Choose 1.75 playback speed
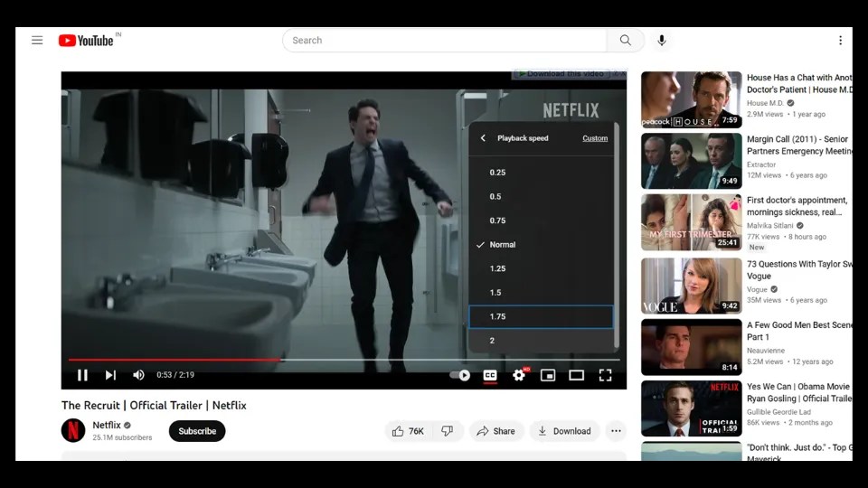The height and width of the screenshot is (488, 868). 541,316
